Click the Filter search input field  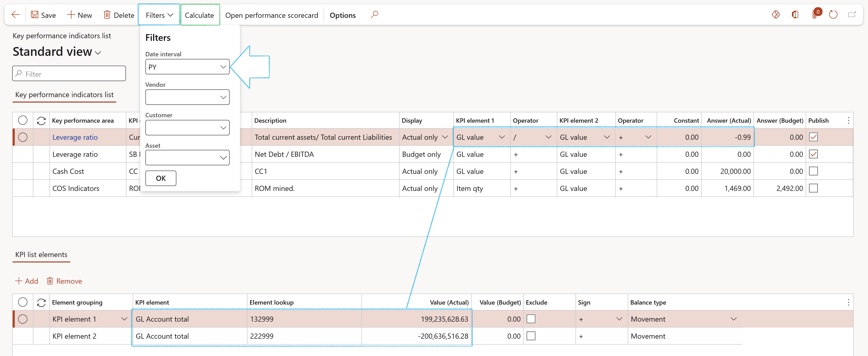pos(69,74)
